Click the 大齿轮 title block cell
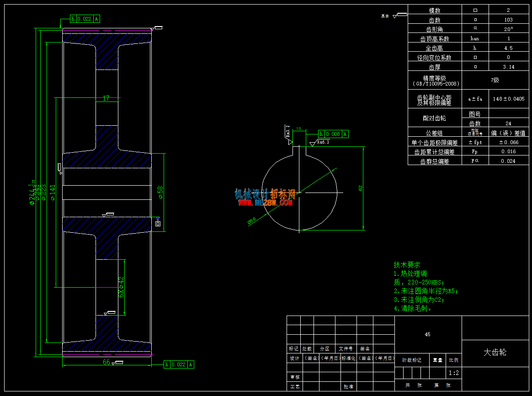 pyautogui.click(x=495, y=353)
